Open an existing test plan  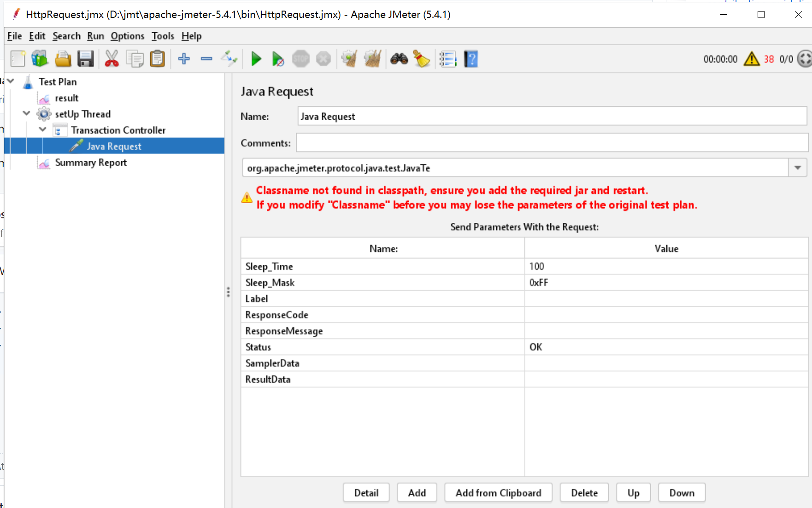[63, 58]
